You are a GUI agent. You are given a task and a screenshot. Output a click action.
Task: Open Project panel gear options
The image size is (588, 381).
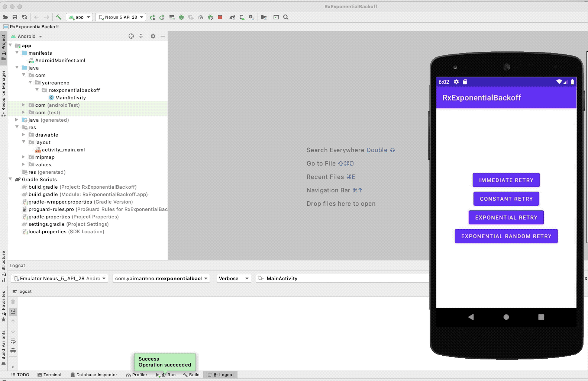click(153, 36)
